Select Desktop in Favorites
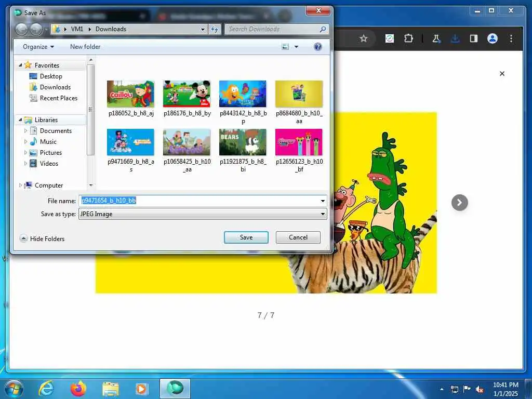Screen dimensions: 532x399 click(51, 76)
